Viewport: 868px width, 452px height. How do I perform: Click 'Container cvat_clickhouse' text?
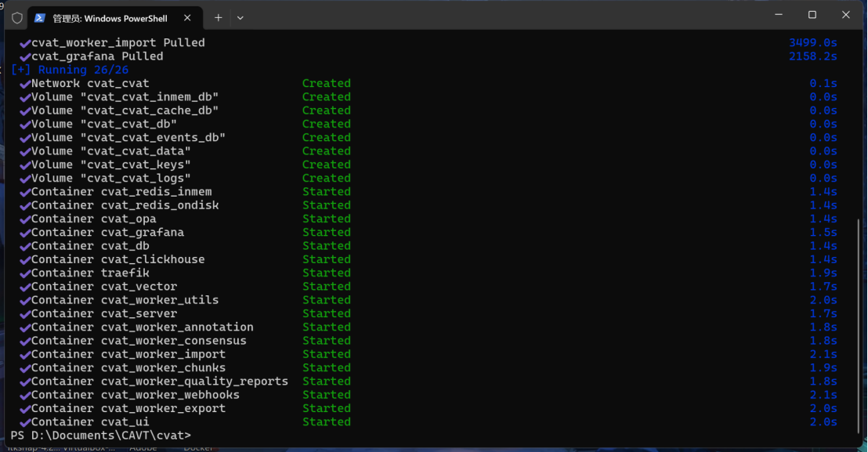(x=118, y=259)
